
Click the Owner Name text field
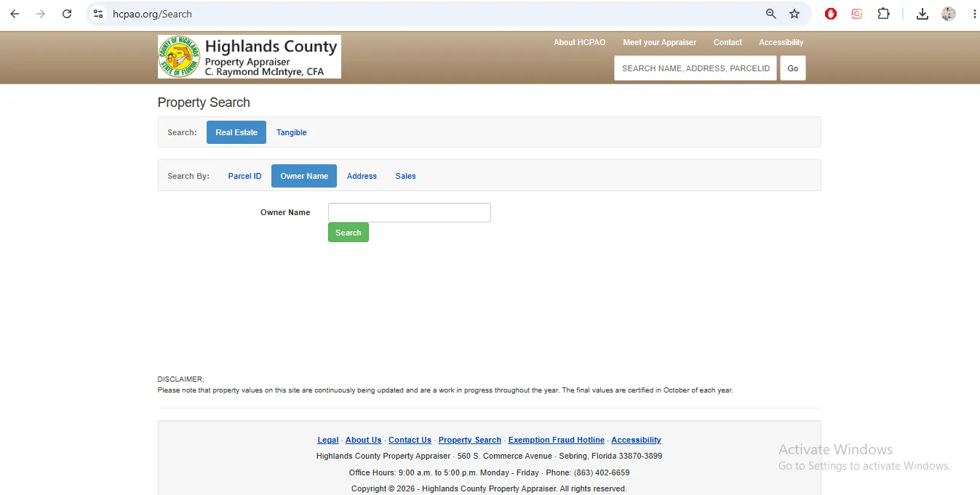(410, 212)
